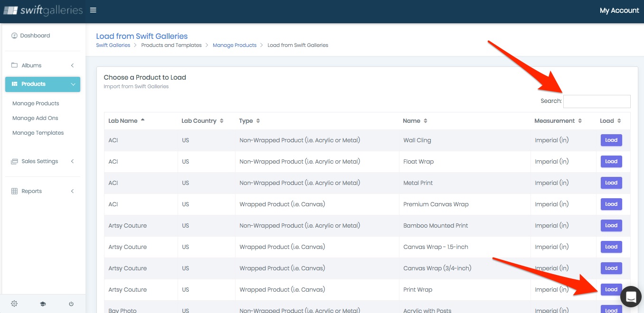
Task: Collapse the Products menu chevron
Action: coord(73,84)
